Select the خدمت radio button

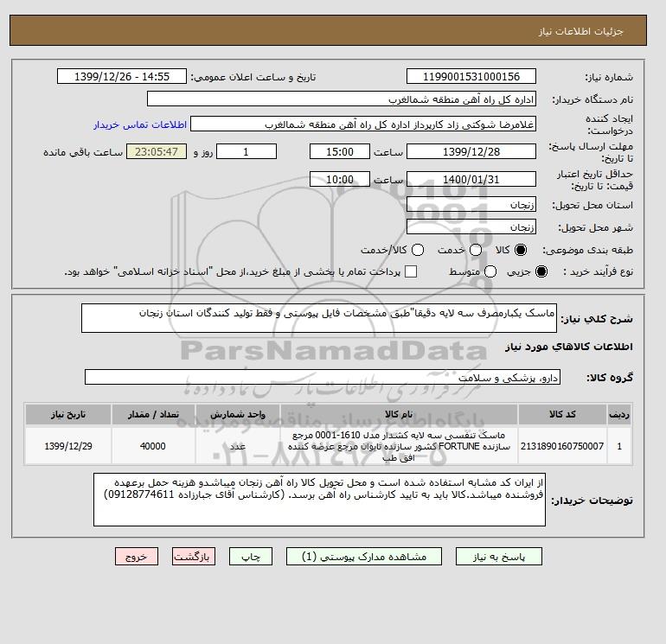click(x=476, y=250)
